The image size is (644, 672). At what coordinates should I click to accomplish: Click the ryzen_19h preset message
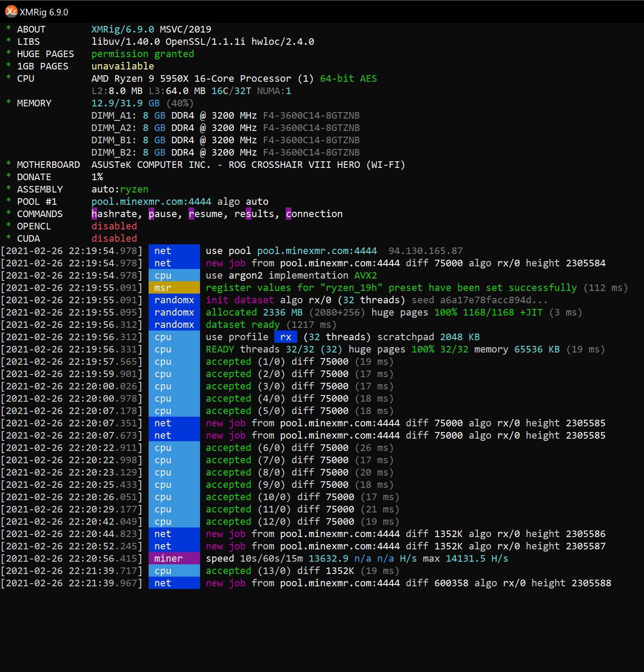(391, 287)
